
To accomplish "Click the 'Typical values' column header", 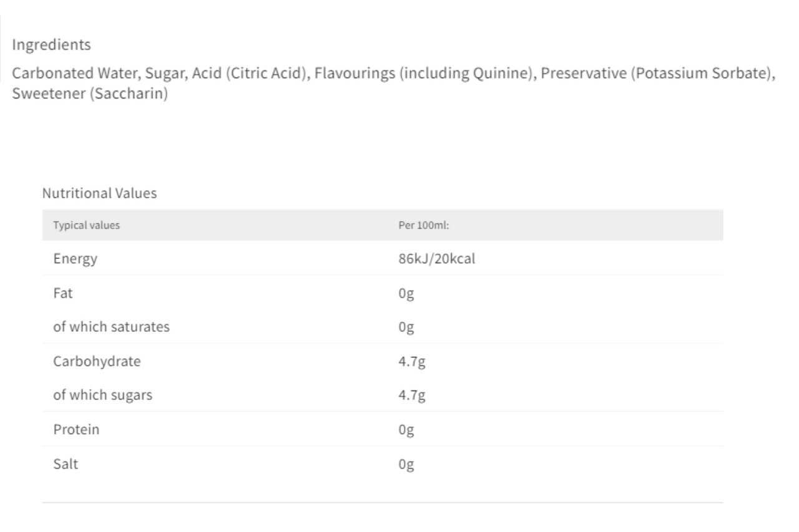I will coord(86,226).
